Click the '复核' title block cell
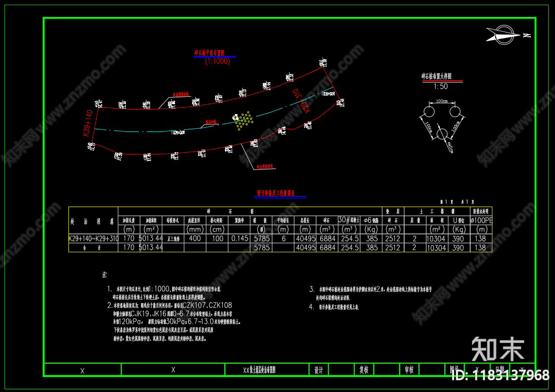 pos(364,370)
